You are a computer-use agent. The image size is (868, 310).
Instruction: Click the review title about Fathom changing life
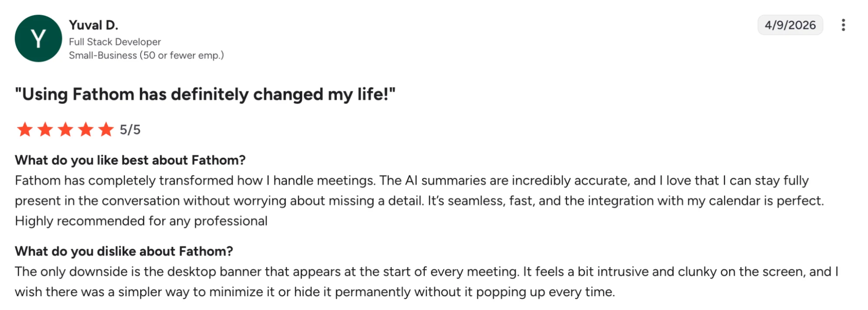point(205,94)
